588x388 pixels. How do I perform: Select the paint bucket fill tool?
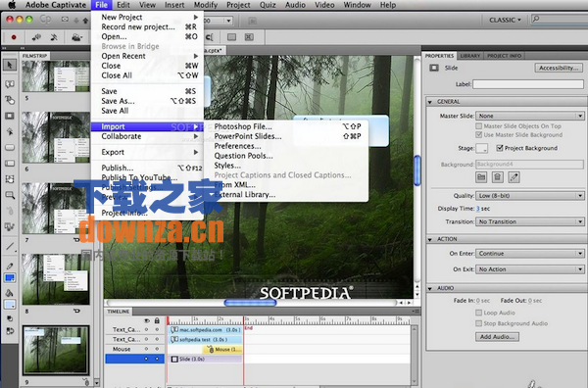[10, 292]
